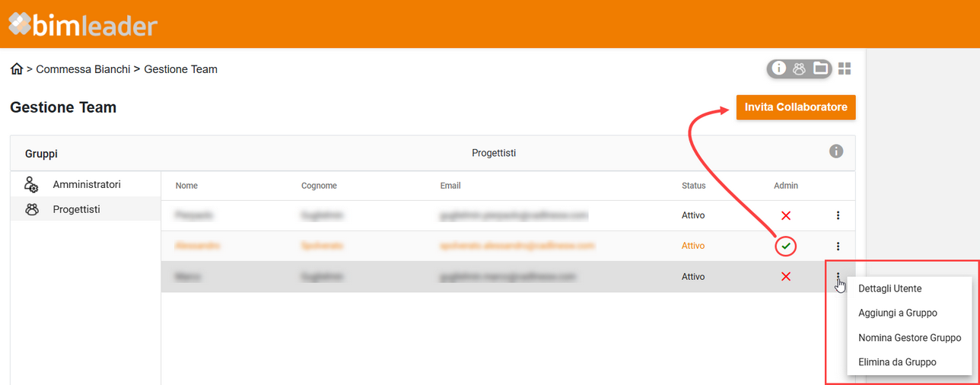The height and width of the screenshot is (385, 980).
Task: Click the Email column header
Action: [x=450, y=186]
